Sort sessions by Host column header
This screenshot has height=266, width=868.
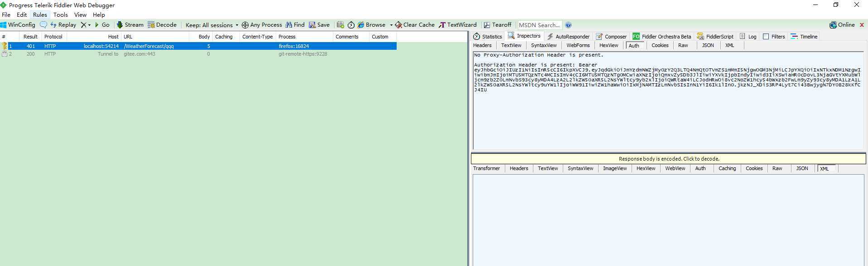pyautogui.click(x=94, y=37)
